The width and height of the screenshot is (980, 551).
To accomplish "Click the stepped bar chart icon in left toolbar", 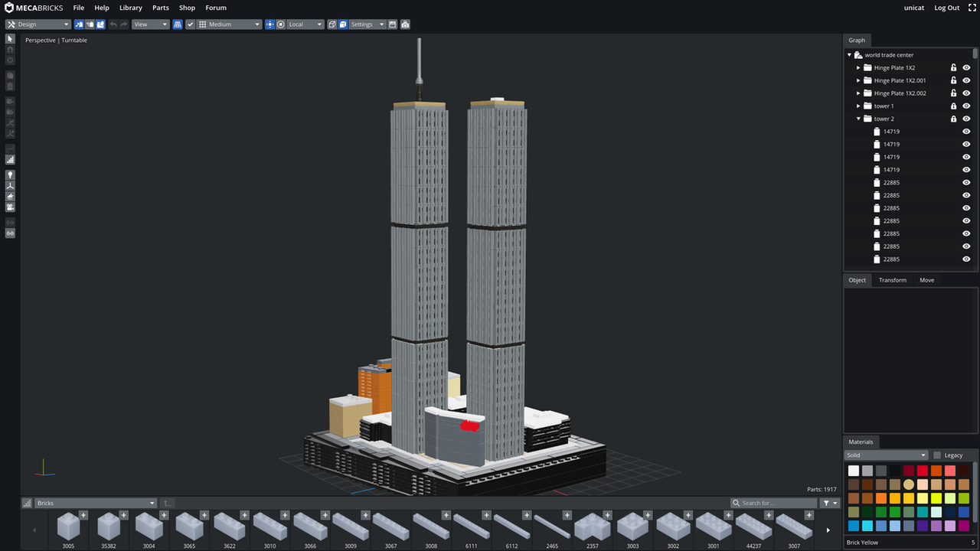I will pos(10,159).
